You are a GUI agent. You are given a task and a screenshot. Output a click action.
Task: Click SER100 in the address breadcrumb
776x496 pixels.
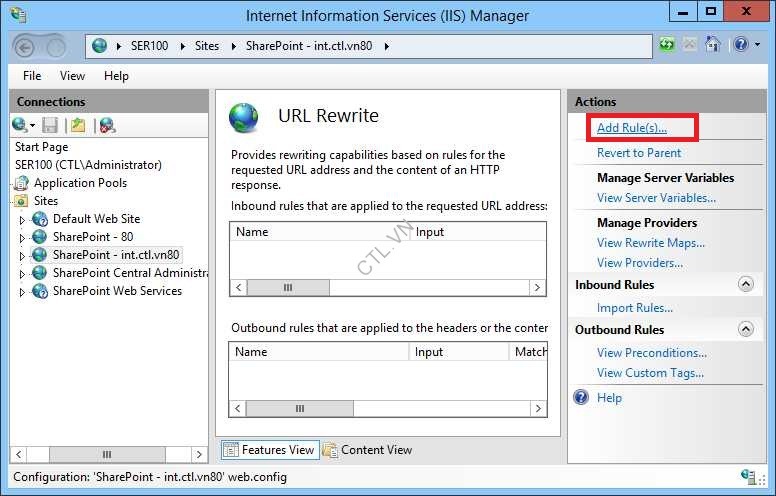pos(149,46)
